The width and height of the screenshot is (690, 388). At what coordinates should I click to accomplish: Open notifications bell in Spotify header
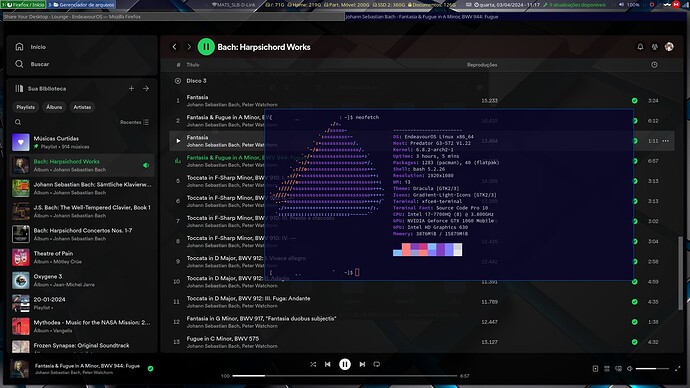[640, 47]
